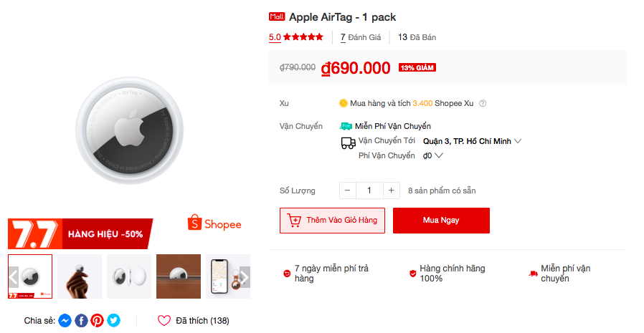
Task: Open the 7 Đánh Giá reviews link
Action: pos(361,37)
